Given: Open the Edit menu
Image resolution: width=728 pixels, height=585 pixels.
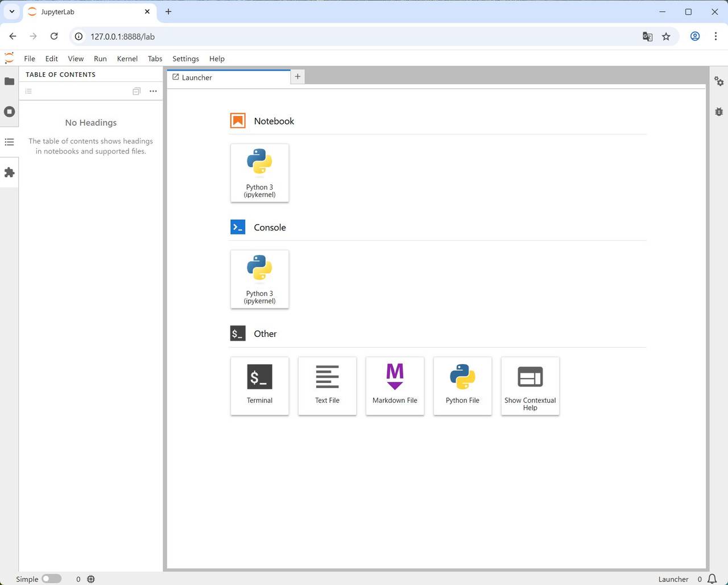Looking at the screenshot, I should point(52,59).
